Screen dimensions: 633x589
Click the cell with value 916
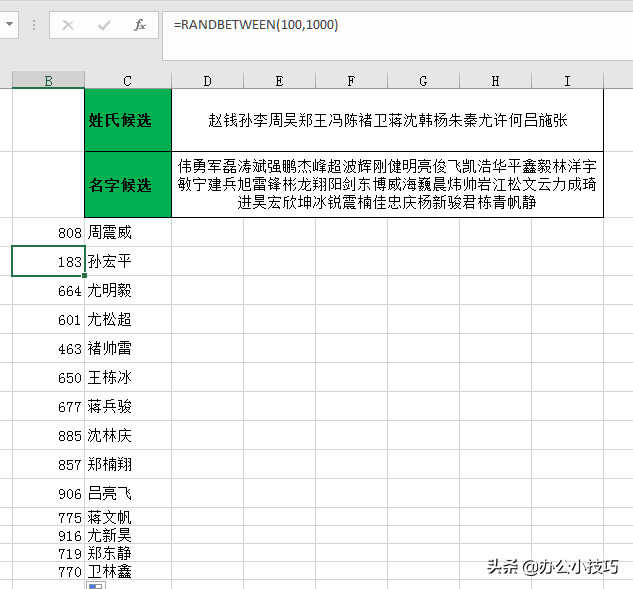(48, 535)
